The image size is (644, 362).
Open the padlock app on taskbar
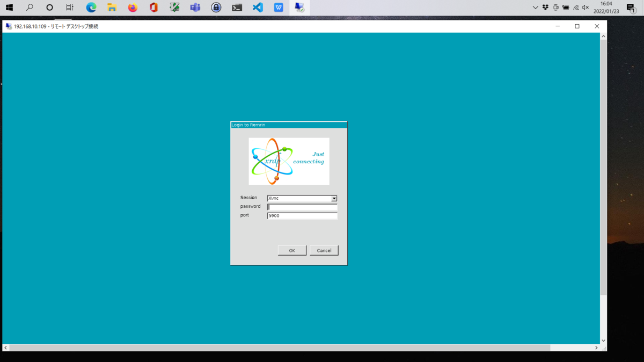coord(216,8)
